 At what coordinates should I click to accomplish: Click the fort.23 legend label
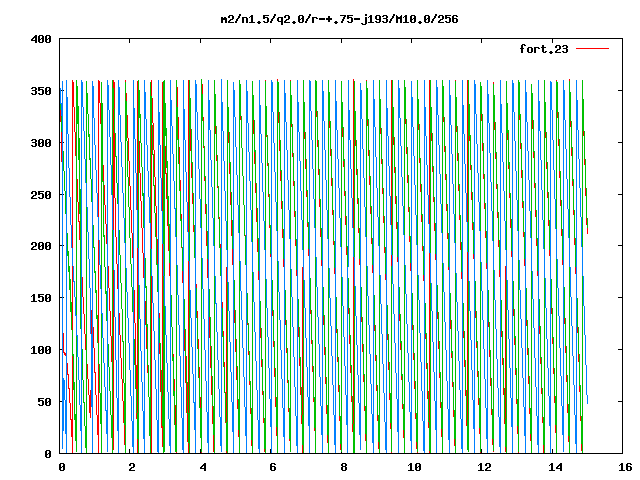[x=543, y=49]
